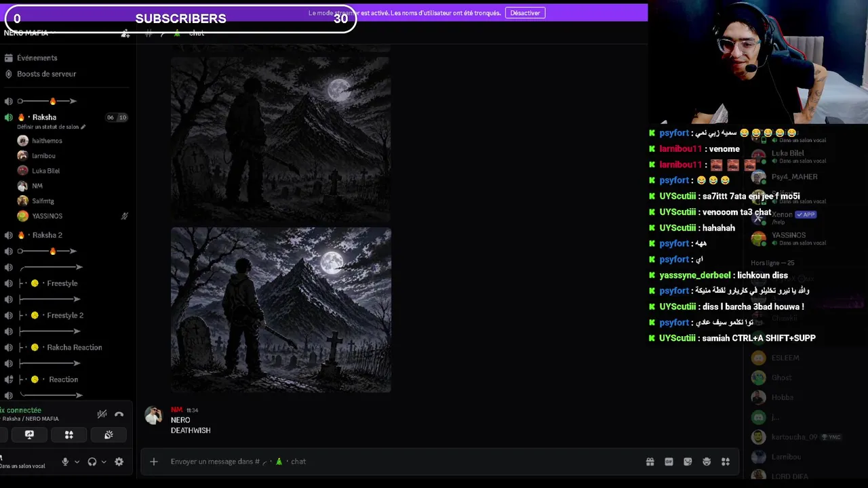Open the apps icon in message bar
Viewport: 868px width, 488px height.
[x=726, y=462]
